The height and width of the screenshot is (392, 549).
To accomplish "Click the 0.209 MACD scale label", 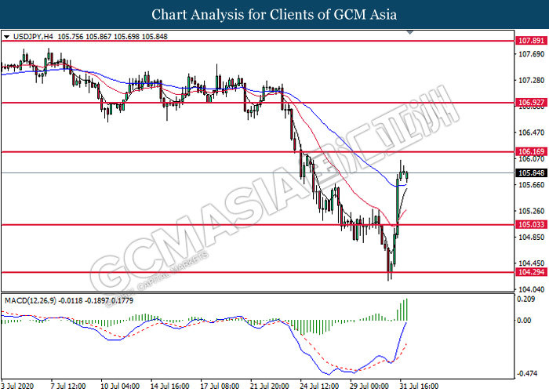I will (525, 300).
